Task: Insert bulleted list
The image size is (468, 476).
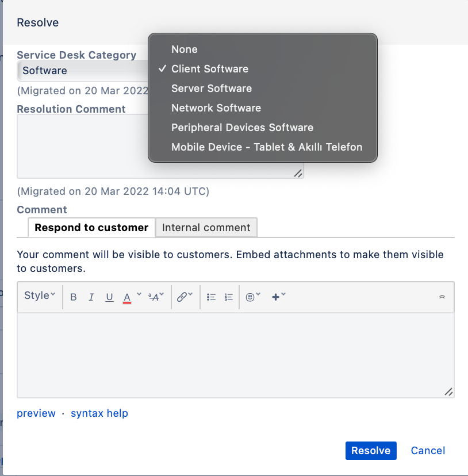Action: pyautogui.click(x=211, y=297)
